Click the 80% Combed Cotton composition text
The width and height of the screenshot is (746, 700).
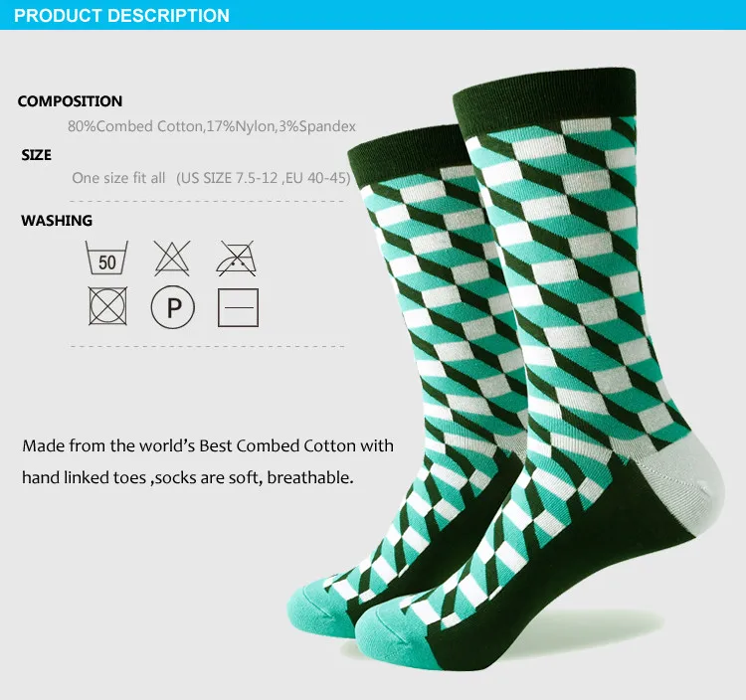tap(212, 126)
